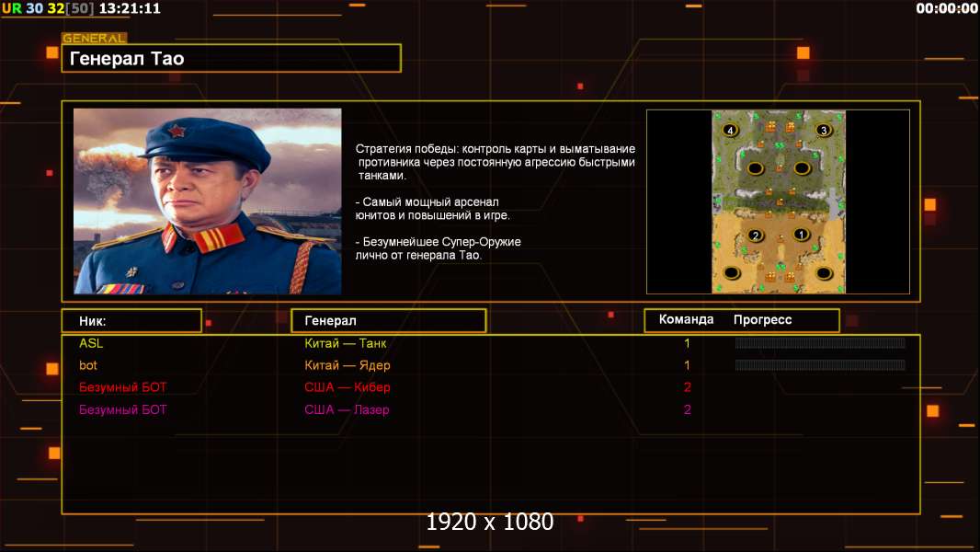Click the 'Ник:' column header
The image size is (980, 552).
[131, 321]
